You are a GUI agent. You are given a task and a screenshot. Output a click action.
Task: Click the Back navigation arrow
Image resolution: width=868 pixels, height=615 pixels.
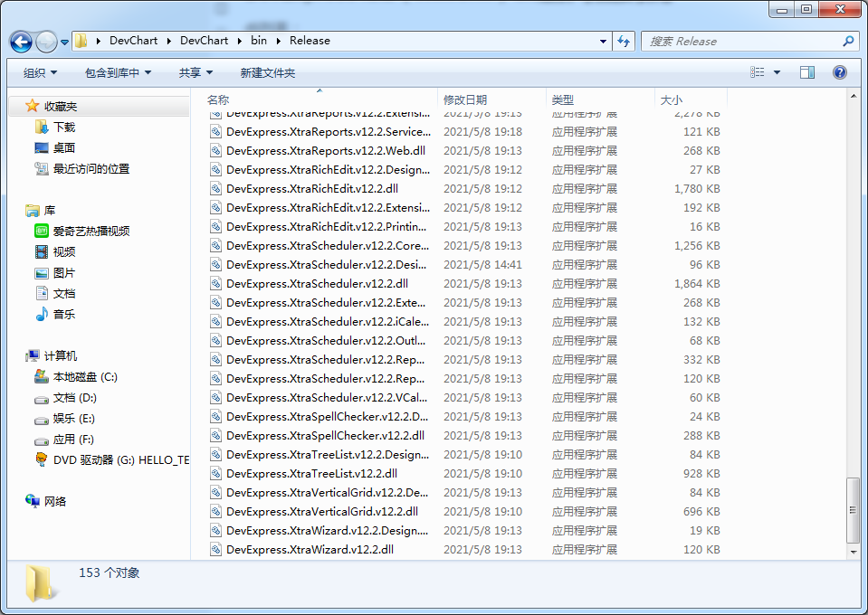20,42
